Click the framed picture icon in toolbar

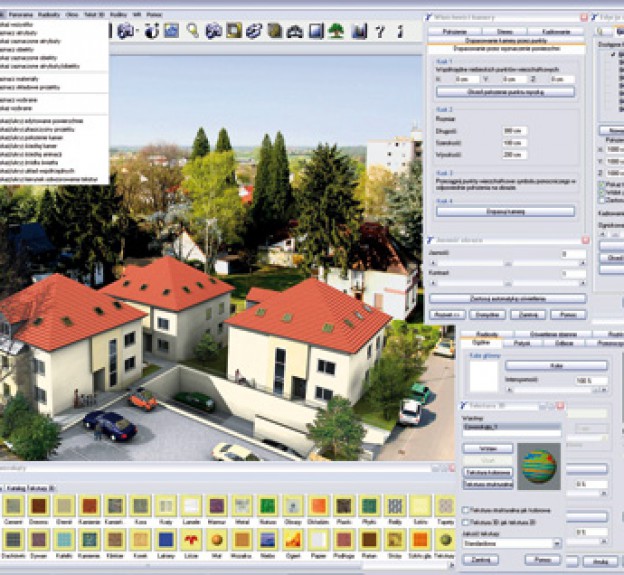tap(234, 31)
